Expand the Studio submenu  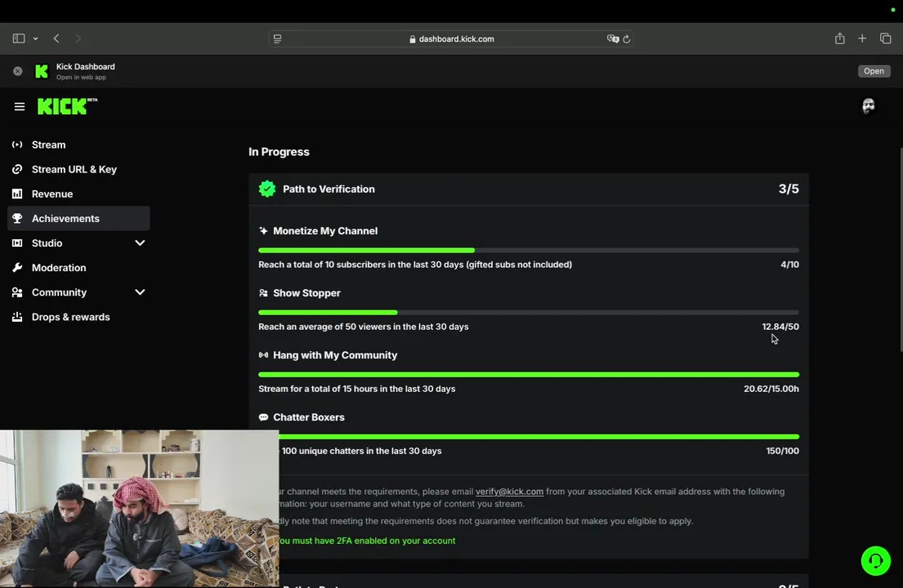tap(140, 243)
